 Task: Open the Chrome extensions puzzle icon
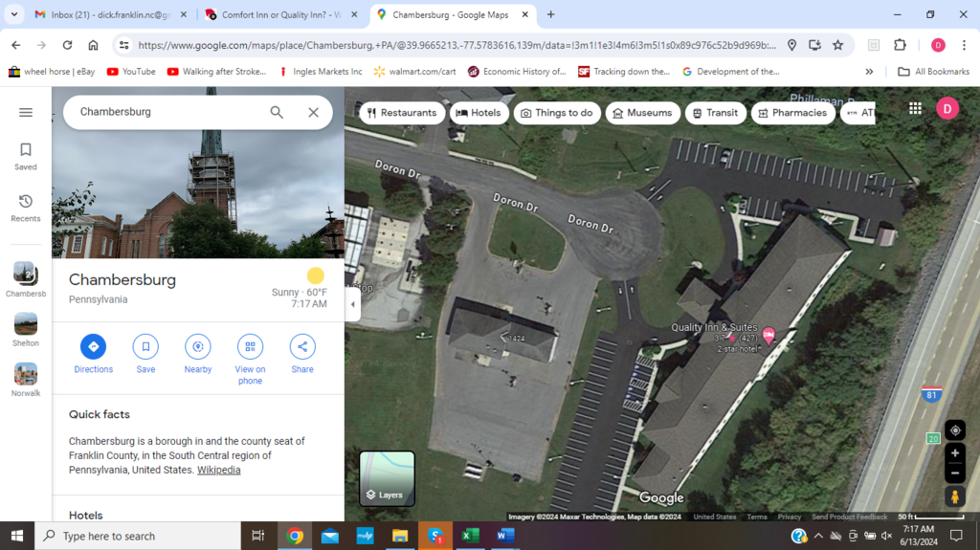pos(900,45)
